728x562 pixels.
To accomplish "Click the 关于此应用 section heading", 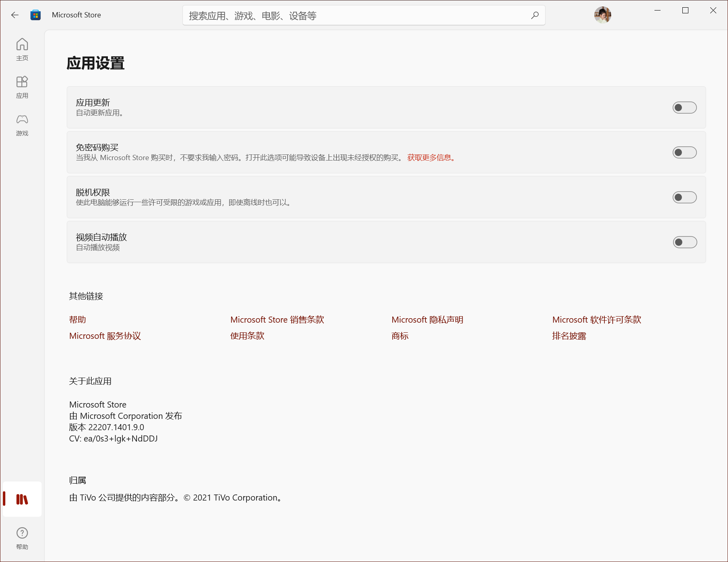I will [x=90, y=381].
